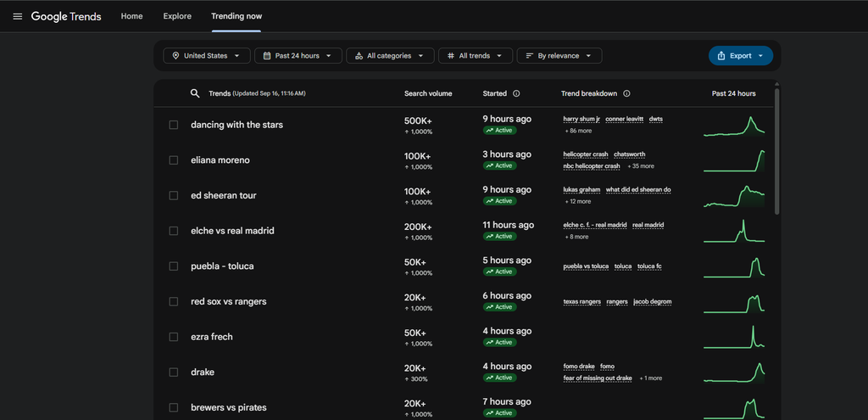This screenshot has height=420, width=868.
Task: Select the drake checkbox
Action: (x=173, y=372)
